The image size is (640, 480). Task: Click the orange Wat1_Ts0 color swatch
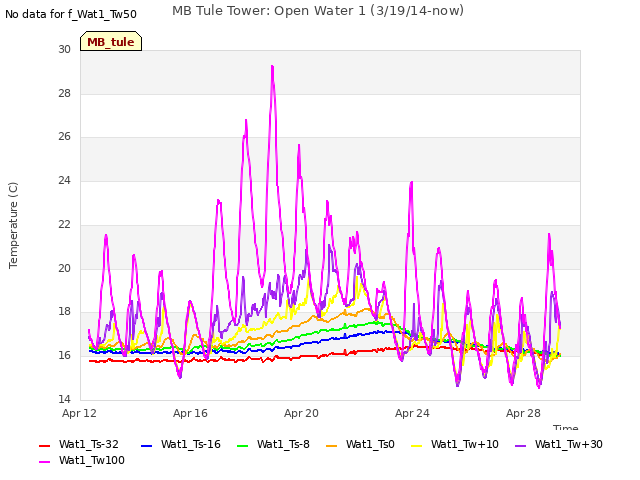click(331, 445)
